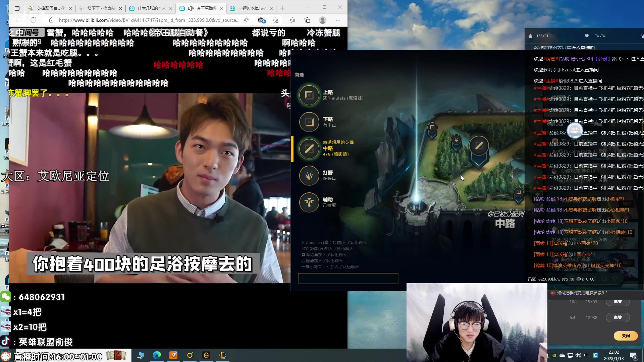Open the favorites list icon
The image size is (644, 362).
point(292,20)
